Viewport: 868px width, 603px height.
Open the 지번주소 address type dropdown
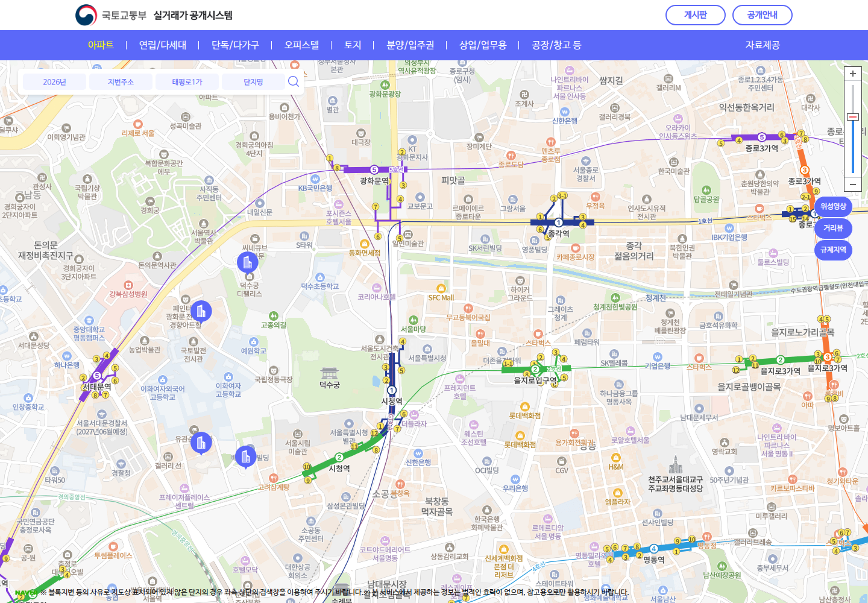tap(121, 82)
